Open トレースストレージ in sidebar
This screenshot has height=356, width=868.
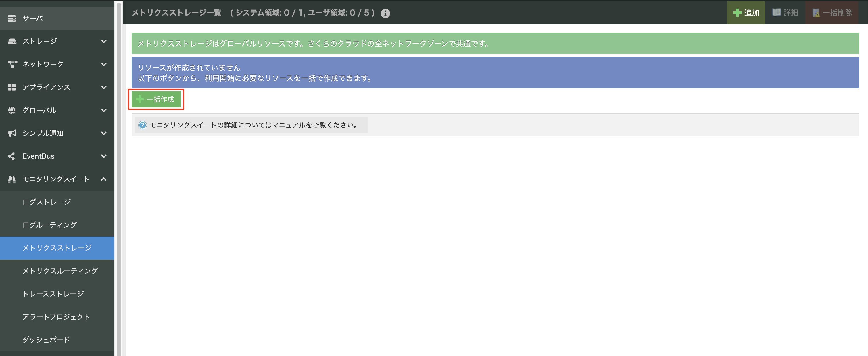pos(57,294)
